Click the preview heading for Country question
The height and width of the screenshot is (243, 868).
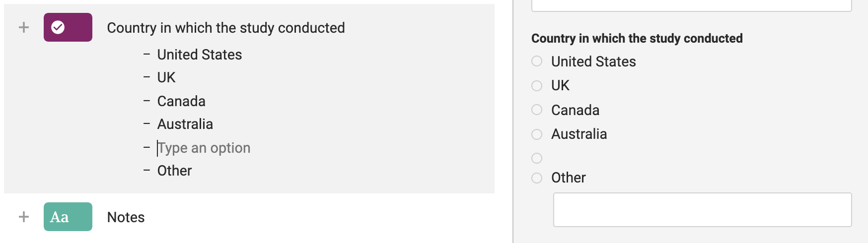637,38
